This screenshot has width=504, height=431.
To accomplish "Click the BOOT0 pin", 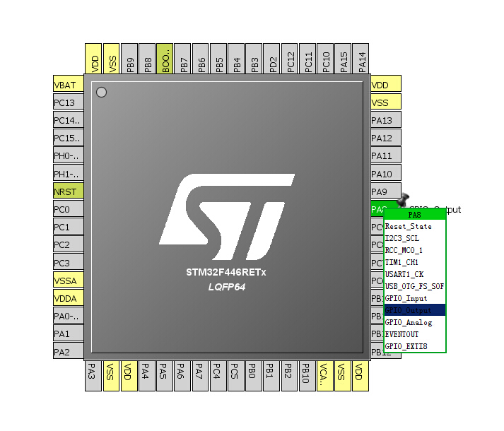I will (x=165, y=59).
